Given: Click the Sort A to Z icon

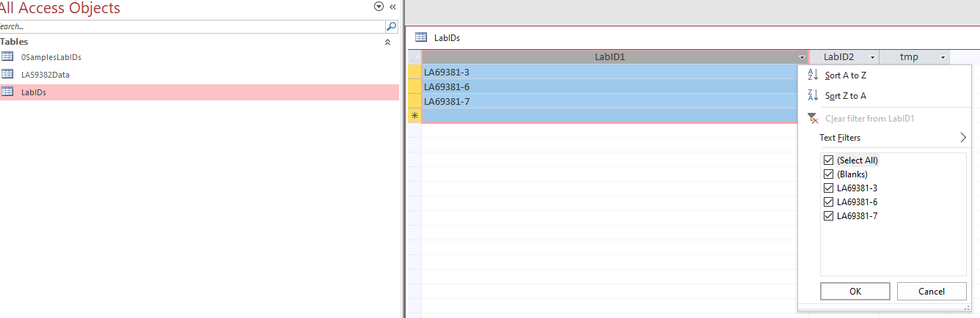Looking at the screenshot, I should point(812,75).
